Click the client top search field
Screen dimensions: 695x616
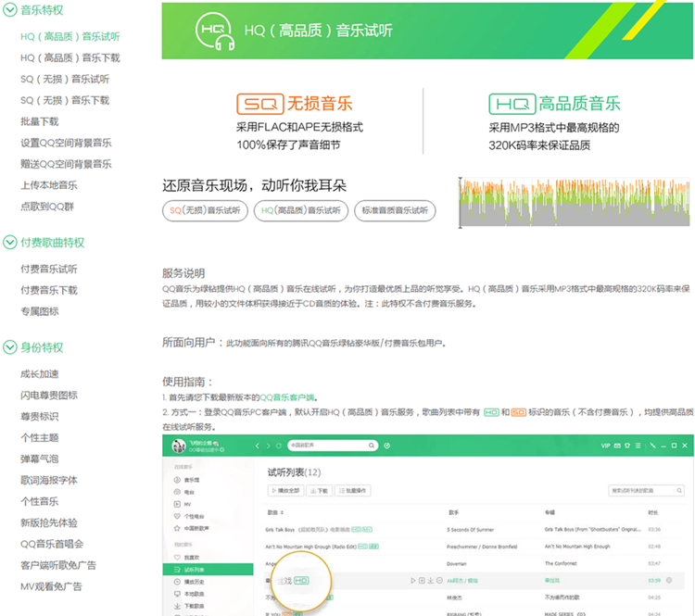[x=333, y=446]
